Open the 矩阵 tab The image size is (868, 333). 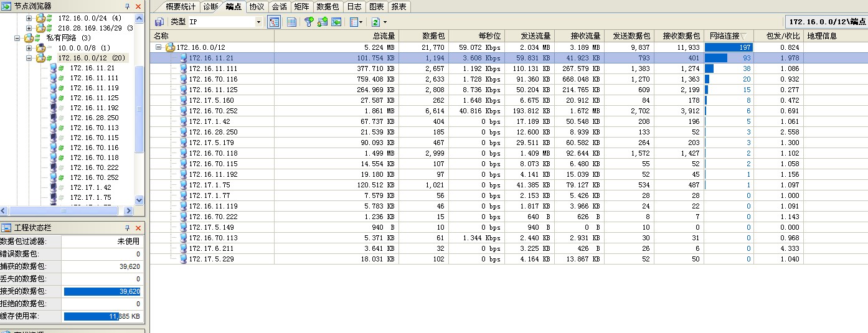click(301, 7)
